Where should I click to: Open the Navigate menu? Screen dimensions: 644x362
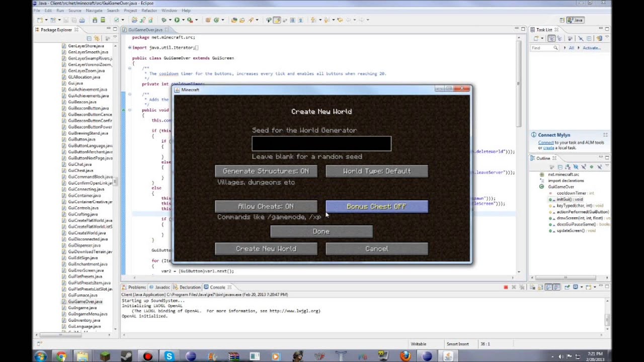pyautogui.click(x=94, y=11)
